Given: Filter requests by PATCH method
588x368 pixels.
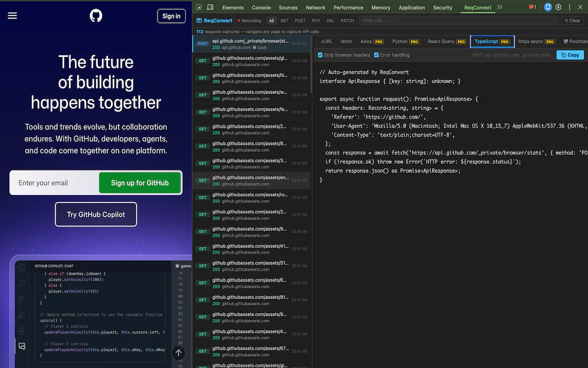Looking at the screenshot, I should coord(347,21).
